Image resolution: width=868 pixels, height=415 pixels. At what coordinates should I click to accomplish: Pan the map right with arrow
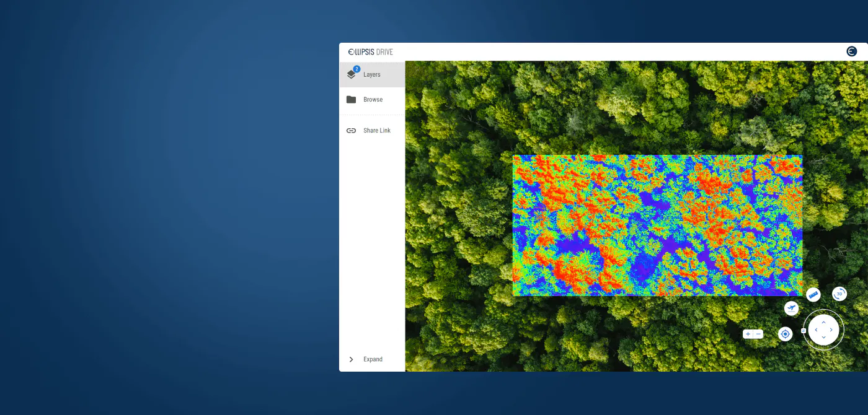point(831,330)
